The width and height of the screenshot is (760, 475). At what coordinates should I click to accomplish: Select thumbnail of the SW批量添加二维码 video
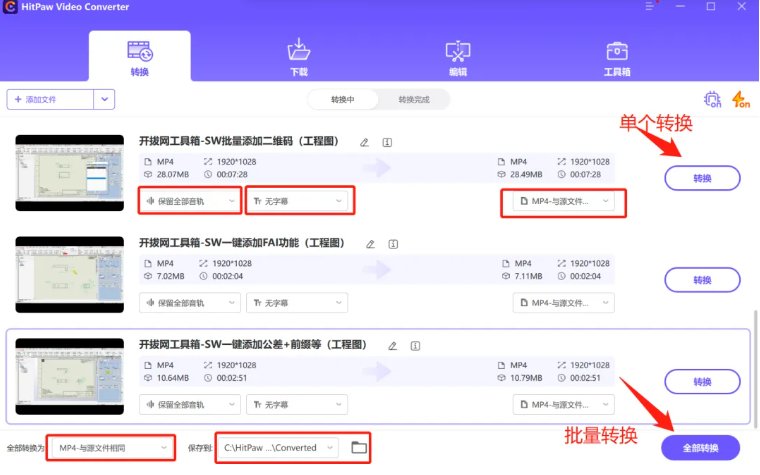click(70, 173)
